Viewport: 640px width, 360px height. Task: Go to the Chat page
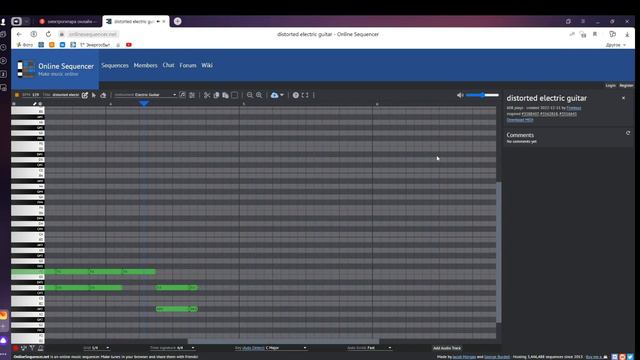point(168,65)
